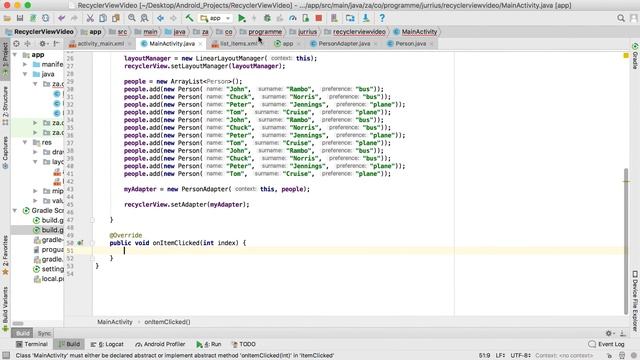Open project panel settings gear
The height and width of the screenshot is (360, 640).
click(x=42, y=44)
